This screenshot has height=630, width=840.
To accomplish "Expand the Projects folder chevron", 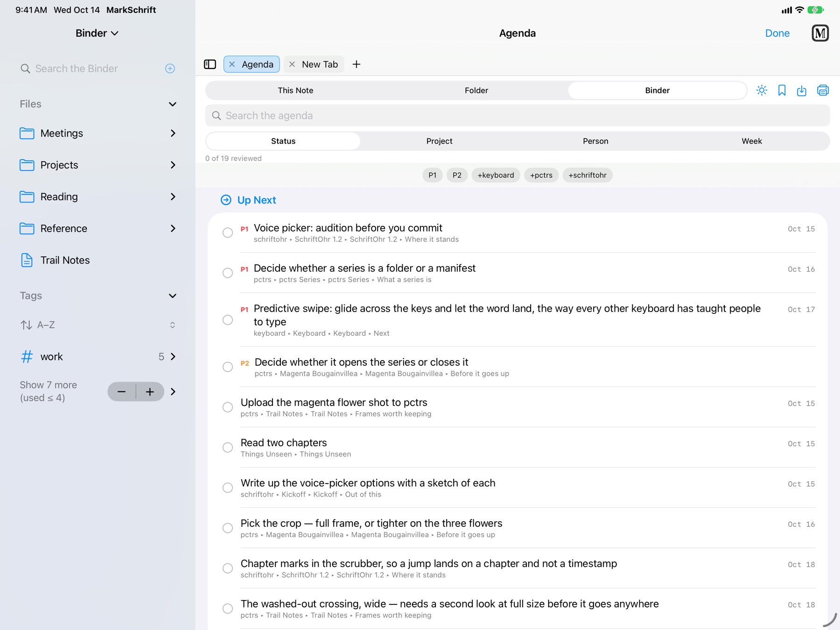I will pos(173,165).
